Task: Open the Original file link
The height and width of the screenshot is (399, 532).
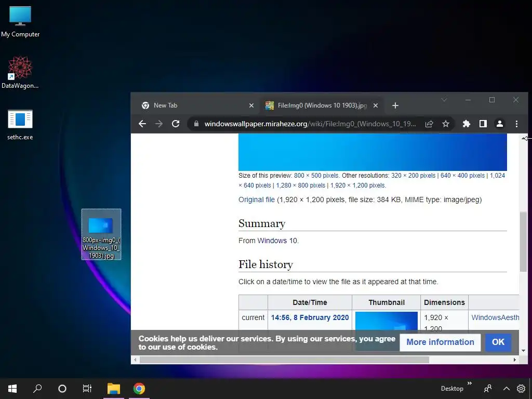Action: click(257, 199)
